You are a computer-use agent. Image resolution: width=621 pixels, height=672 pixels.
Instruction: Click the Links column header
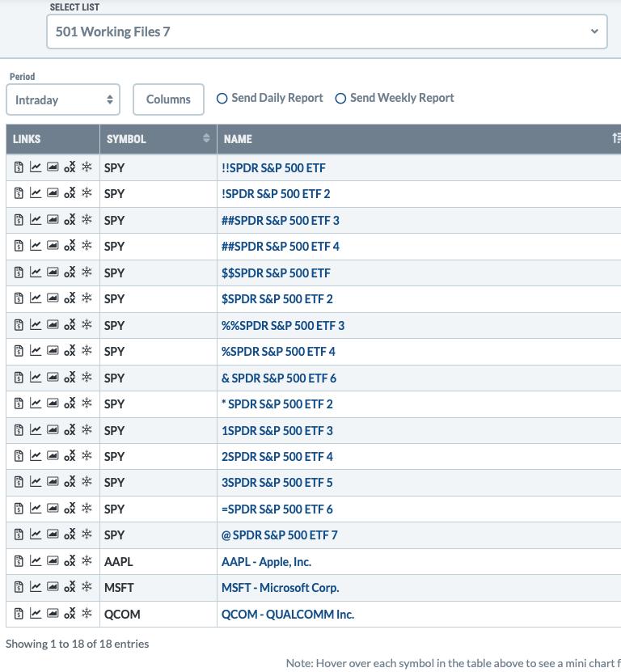coord(27,139)
